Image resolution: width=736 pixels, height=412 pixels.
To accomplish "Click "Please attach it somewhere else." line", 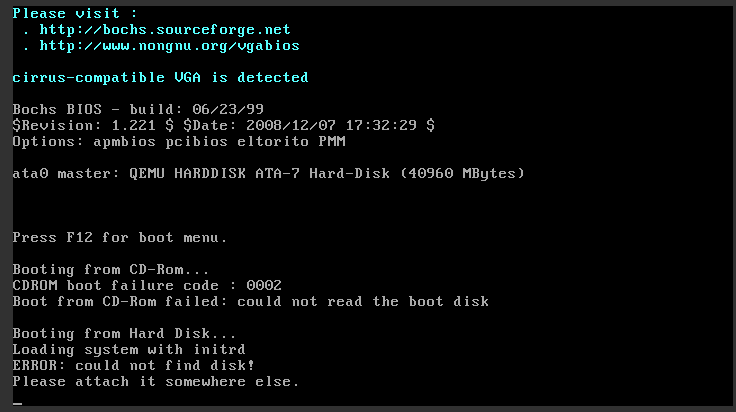I will pyautogui.click(x=156, y=382).
